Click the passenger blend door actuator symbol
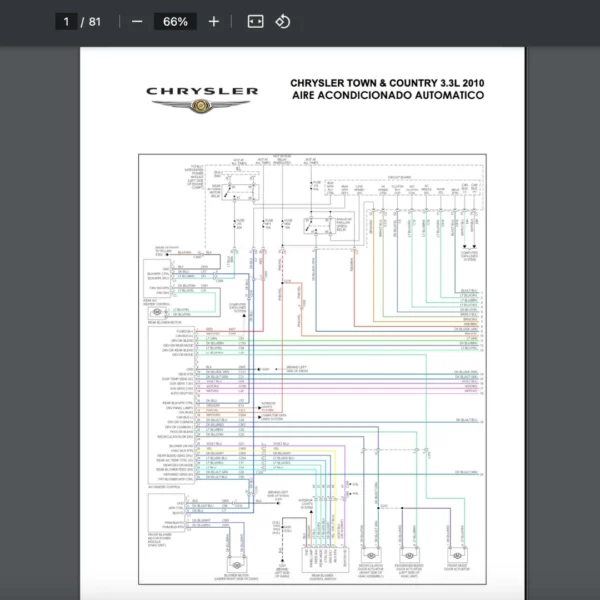The image size is (600, 600). click(410, 556)
